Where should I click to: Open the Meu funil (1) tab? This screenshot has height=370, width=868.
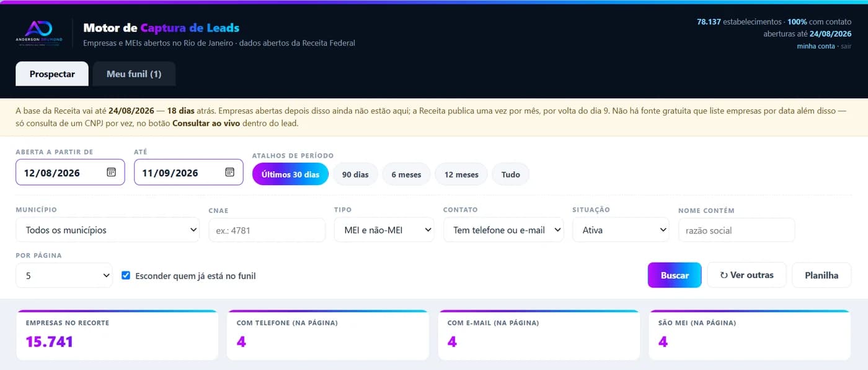click(134, 74)
